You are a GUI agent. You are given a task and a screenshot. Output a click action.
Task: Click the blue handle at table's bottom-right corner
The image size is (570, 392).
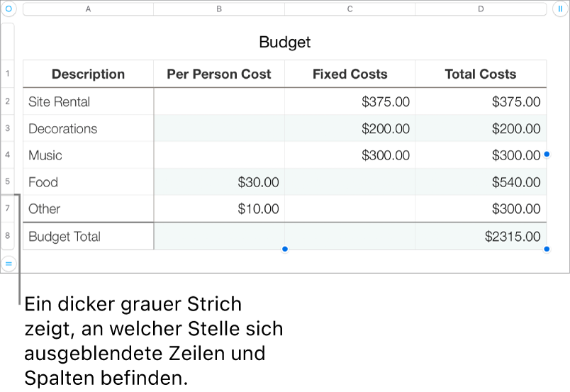[x=547, y=249]
